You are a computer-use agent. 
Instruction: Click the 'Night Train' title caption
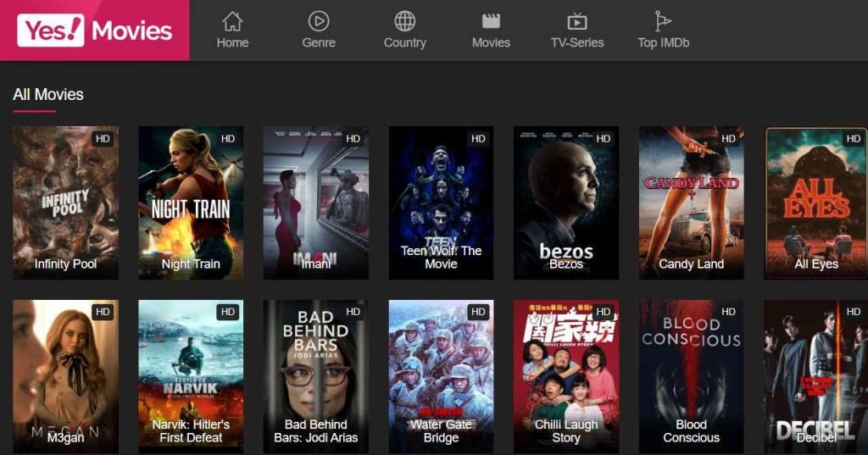pos(191,264)
